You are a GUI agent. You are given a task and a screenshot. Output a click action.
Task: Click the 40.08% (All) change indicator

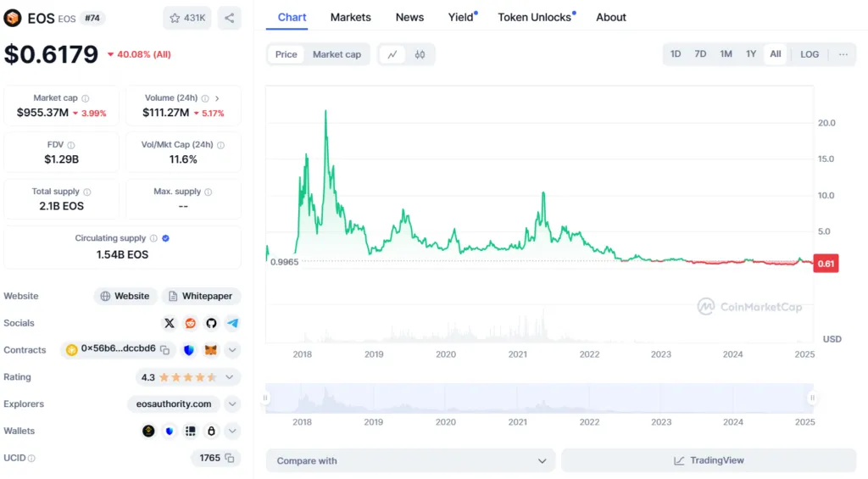139,54
